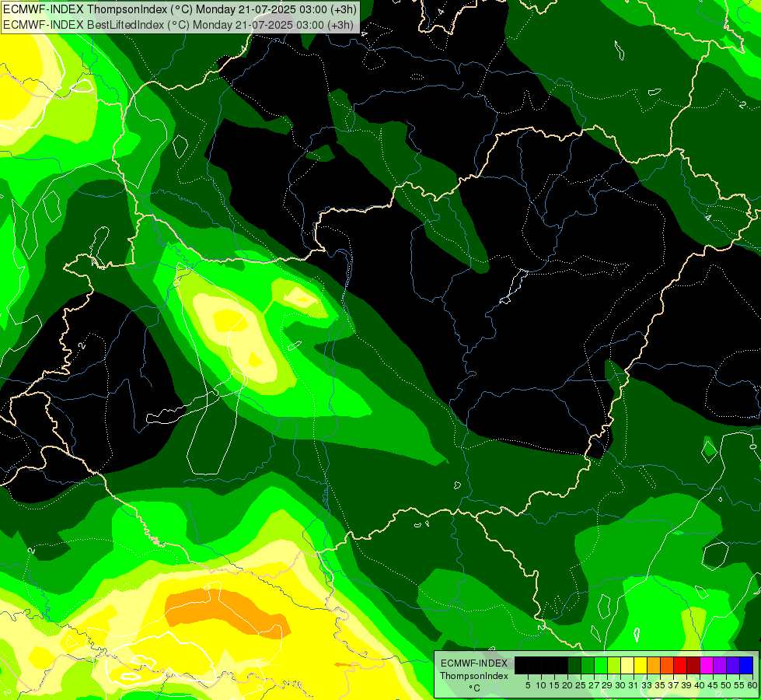Click the legend title ECMWF-INDEX
The image size is (761, 700).
coord(474,663)
